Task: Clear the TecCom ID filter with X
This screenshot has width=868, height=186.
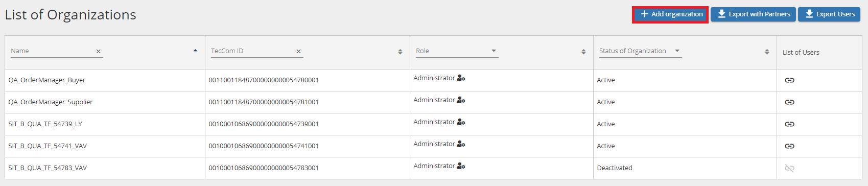Action: pyautogui.click(x=299, y=52)
